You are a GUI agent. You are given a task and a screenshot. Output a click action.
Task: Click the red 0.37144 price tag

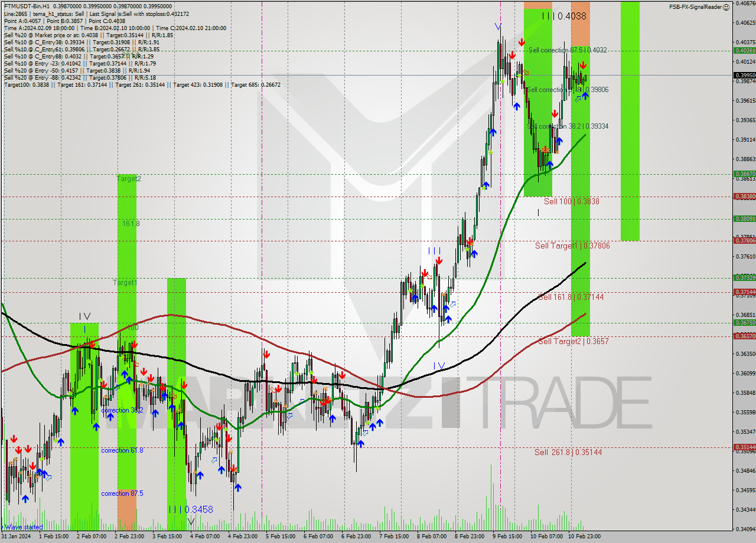point(744,292)
